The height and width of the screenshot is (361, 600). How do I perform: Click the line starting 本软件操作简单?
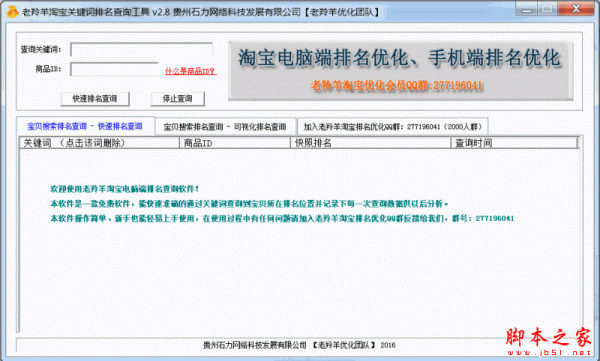coord(282,218)
